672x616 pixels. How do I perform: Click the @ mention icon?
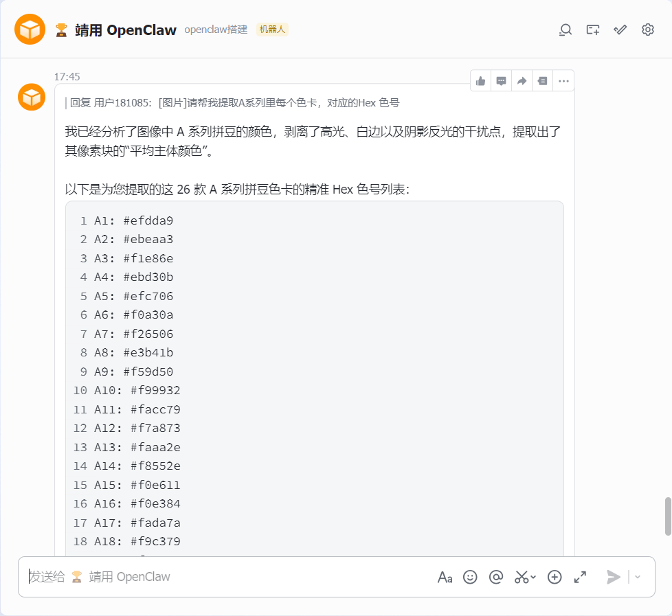(x=496, y=577)
